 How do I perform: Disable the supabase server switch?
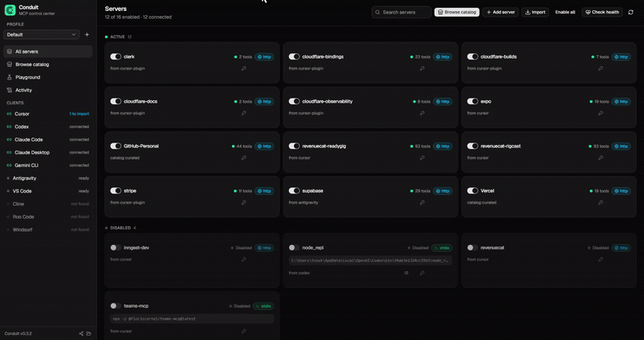click(x=294, y=191)
